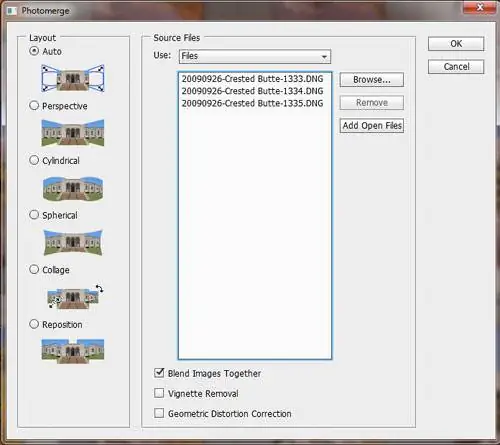Select the Perspective layout radio button

point(34,106)
